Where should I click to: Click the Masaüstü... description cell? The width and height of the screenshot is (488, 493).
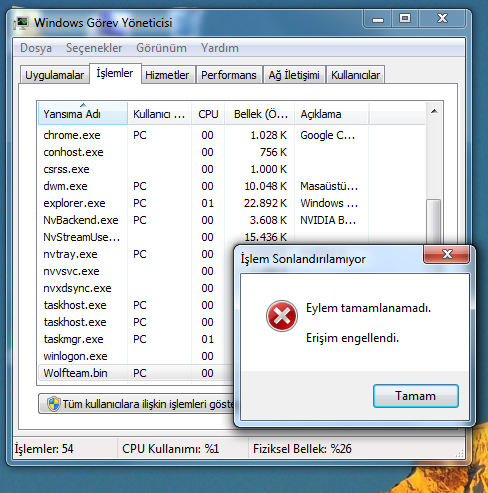tap(329, 186)
